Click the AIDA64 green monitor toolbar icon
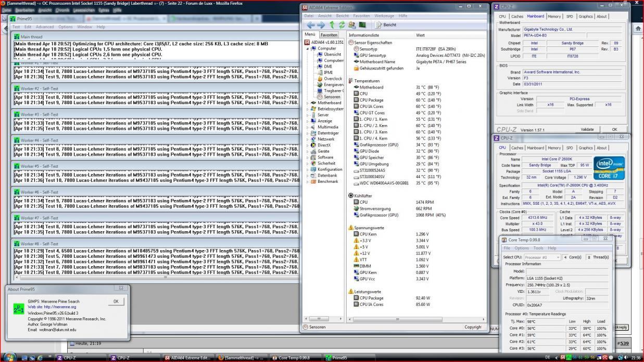The height and width of the screenshot is (362, 644). [x=362, y=24]
